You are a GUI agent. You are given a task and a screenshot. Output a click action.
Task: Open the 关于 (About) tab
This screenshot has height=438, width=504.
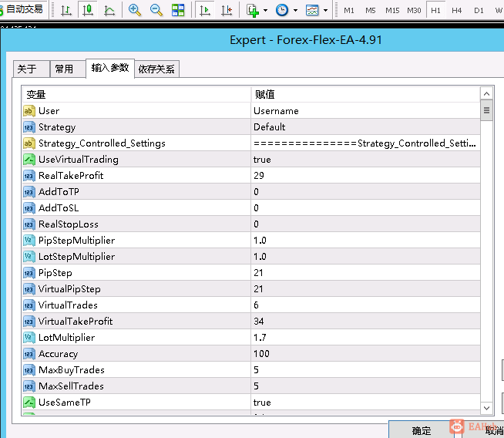(x=31, y=69)
